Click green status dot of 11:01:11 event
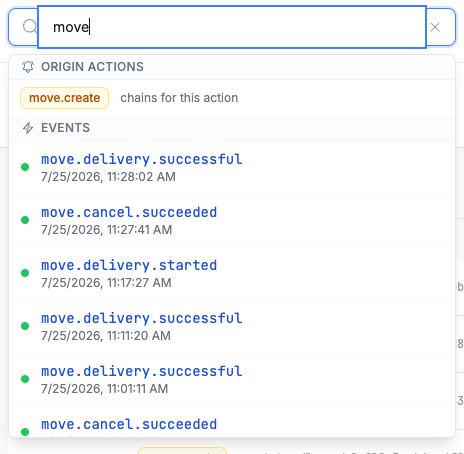464x454 pixels. coord(25,379)
